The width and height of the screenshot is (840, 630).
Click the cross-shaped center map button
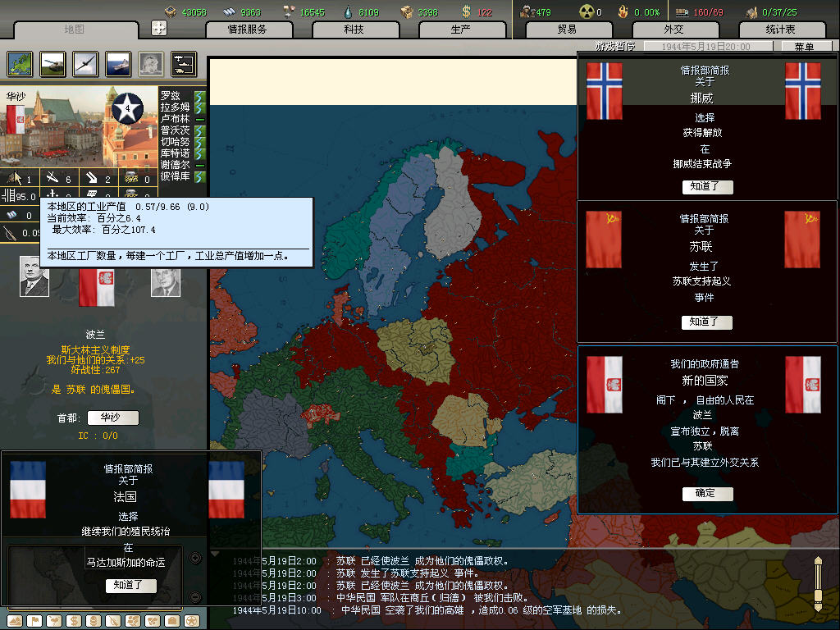(x=159, y=27)
